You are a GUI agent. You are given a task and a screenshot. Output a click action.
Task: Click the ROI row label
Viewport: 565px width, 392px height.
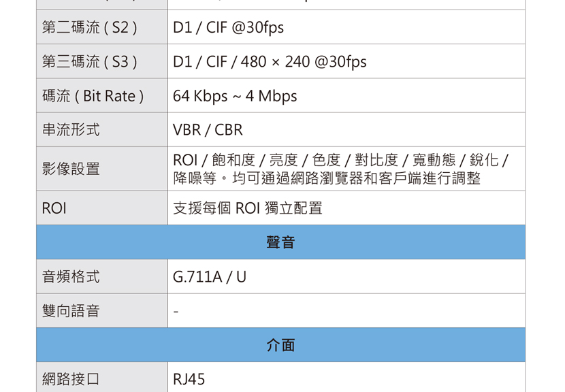[x=54, y=208]
